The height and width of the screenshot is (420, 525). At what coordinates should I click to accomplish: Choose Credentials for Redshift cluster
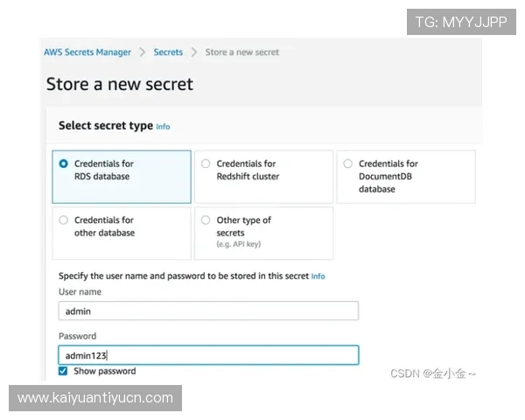[206, 164]
